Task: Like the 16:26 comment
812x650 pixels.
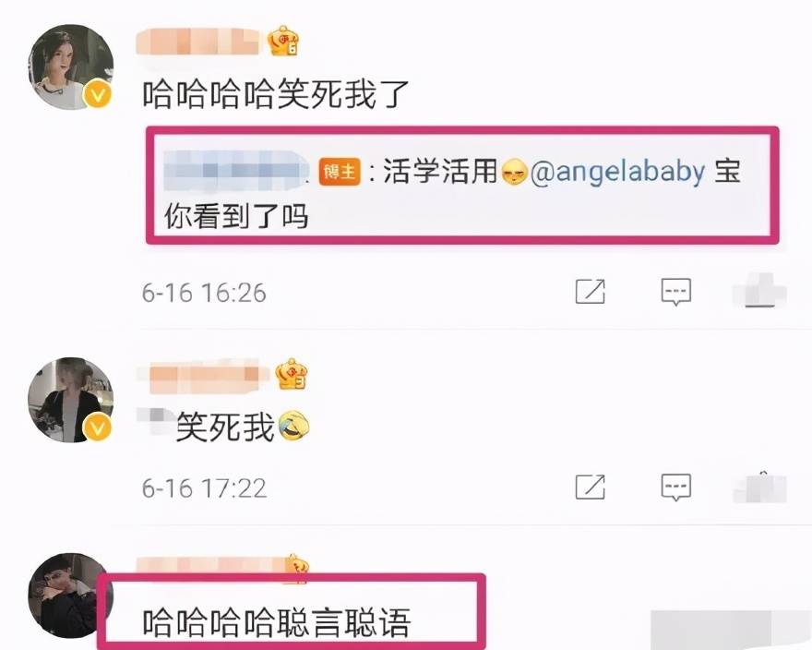Action: point(760,290)
